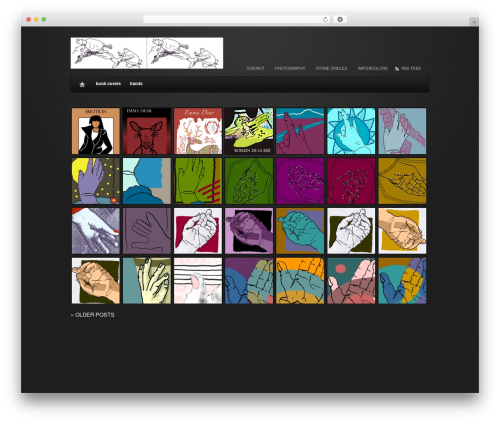
Task: Open the book covers category
Action: 108,84
